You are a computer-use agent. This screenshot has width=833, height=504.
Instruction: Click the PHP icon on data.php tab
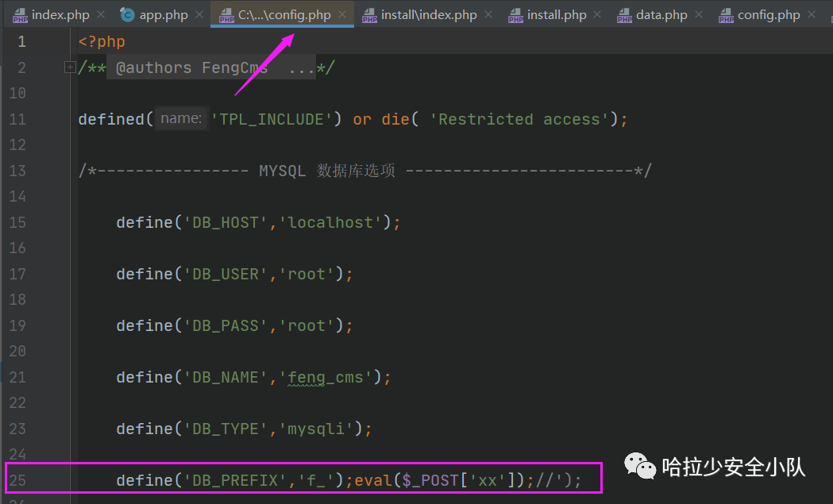(624, 15)
